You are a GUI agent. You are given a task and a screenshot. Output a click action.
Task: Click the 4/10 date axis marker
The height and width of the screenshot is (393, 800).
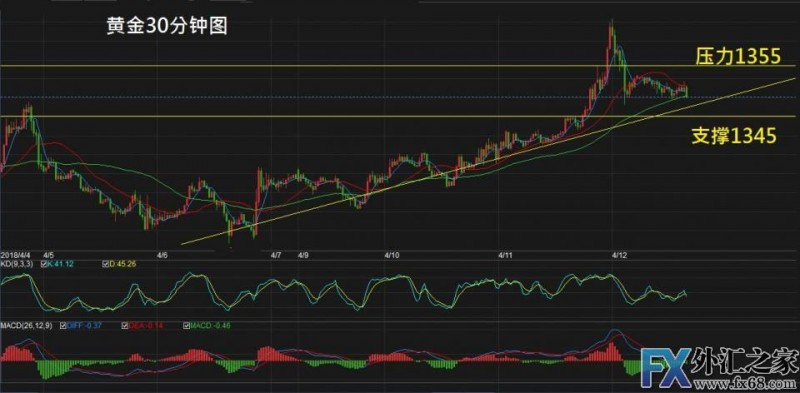[x=392, y=254]
